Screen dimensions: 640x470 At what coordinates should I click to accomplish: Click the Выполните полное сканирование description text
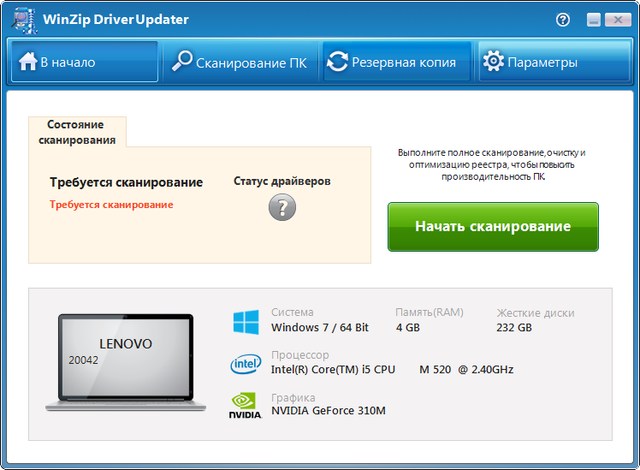pyautogui.click(x=492, y=165)
